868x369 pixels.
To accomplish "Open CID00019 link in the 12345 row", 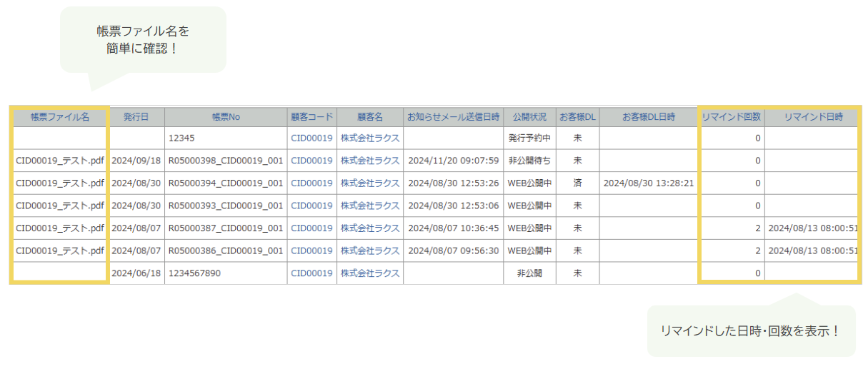I will (x=311, y=138).
